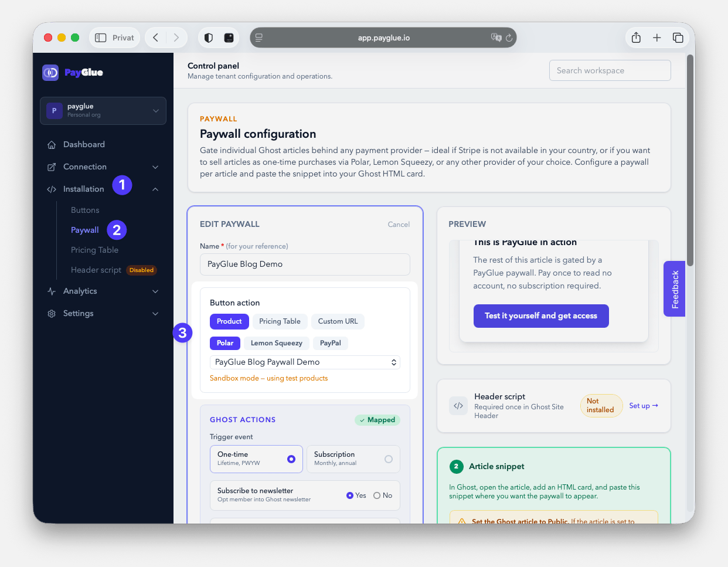Click the Safari sidebar toggle icon
The height and width of the screenshot is (567, 728).
[x=101, y=38]
